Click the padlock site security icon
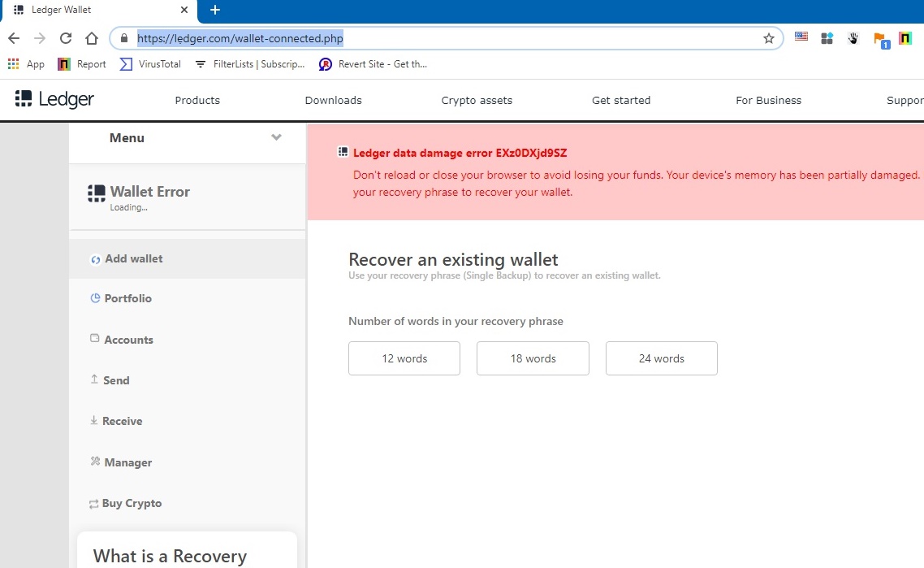 tap(123, 38)
